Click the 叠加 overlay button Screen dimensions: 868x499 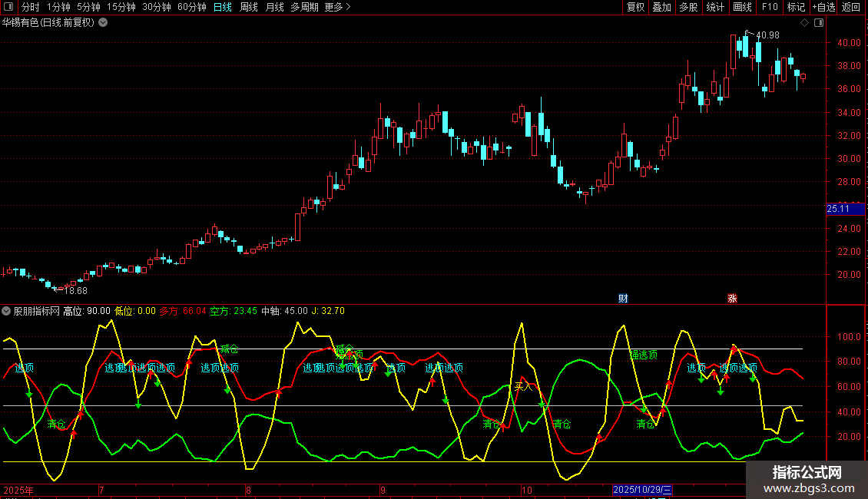[x=661, y=7]
